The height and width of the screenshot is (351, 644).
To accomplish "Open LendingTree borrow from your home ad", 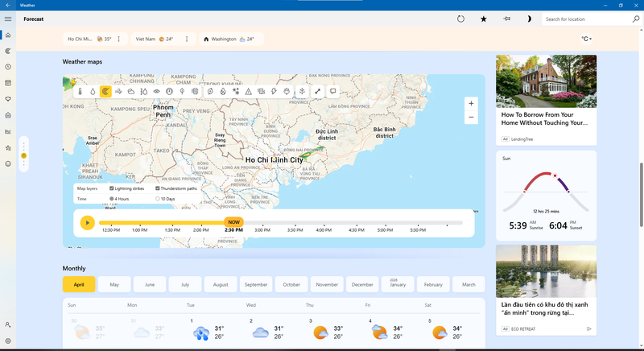I will pyautogui.click(x=547, y=100).
